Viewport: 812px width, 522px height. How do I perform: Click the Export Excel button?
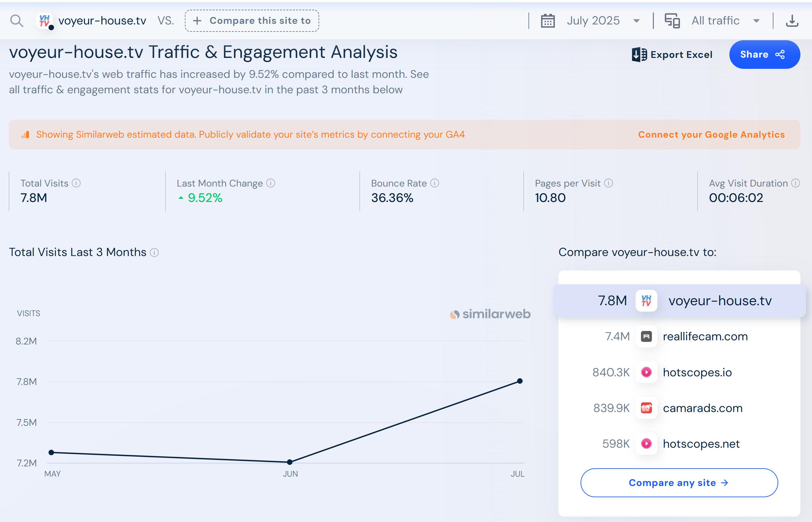[672, 55]
